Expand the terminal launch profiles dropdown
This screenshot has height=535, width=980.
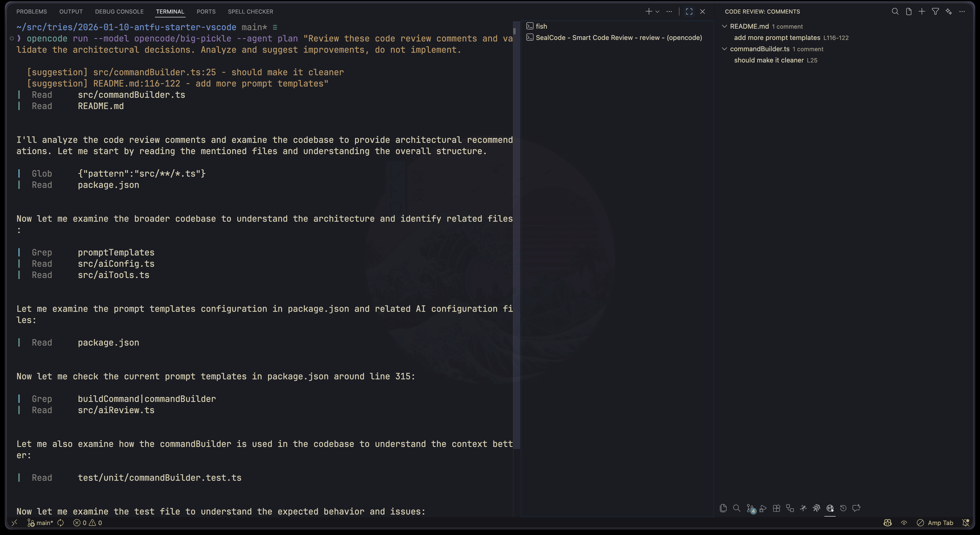[658, 12]
